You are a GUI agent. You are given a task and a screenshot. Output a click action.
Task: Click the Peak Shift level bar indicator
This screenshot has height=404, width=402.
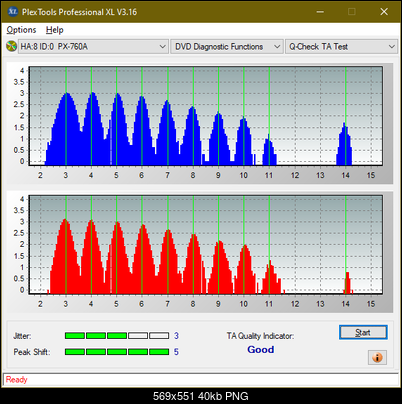tap(117, 352)
